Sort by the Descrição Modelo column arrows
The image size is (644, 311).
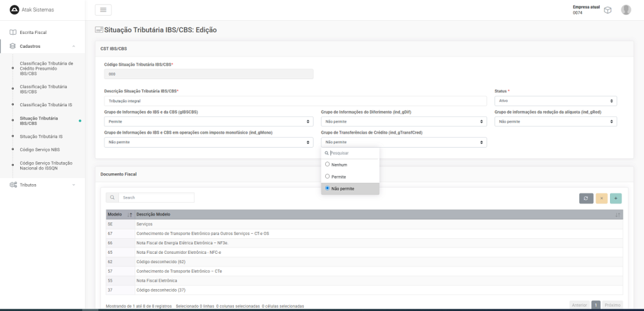[x=618, y=214]
